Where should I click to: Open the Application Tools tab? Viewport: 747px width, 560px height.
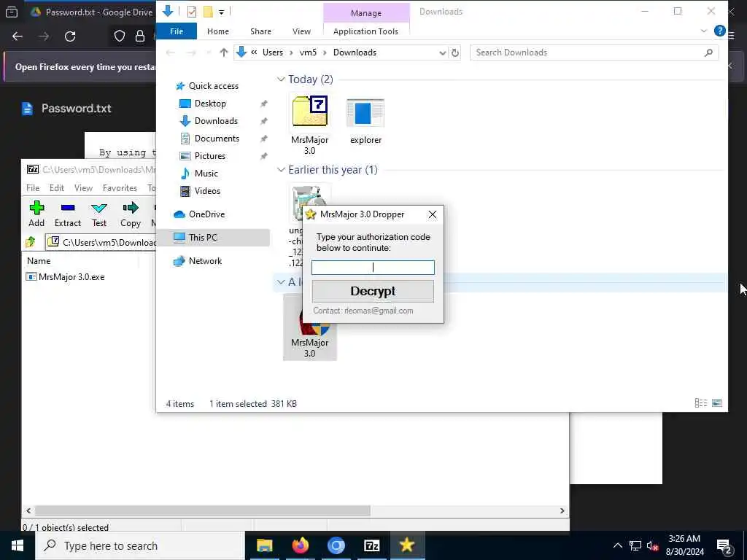click(x=366, y=31)
